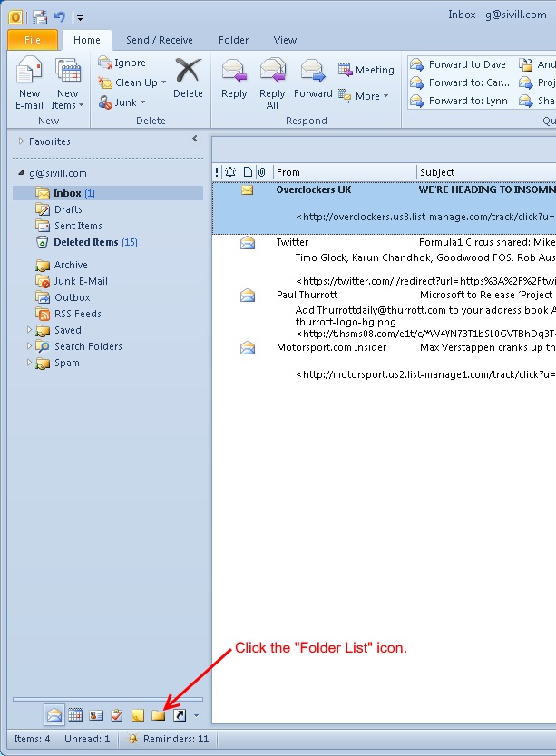Expand the Saved folder
The width and height of the screenshot is (556, 756).
29,330
